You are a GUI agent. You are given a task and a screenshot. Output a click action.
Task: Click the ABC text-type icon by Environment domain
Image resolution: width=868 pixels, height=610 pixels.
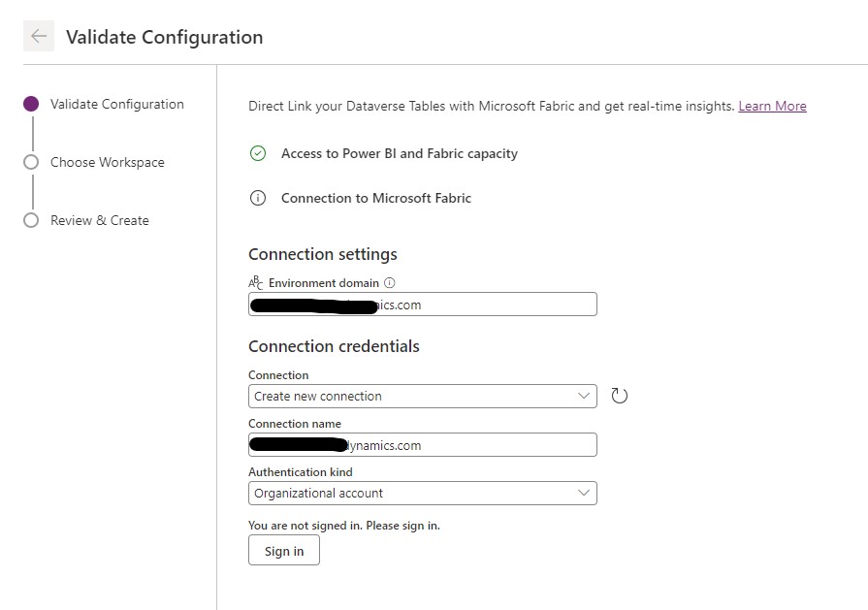(255, 283)
